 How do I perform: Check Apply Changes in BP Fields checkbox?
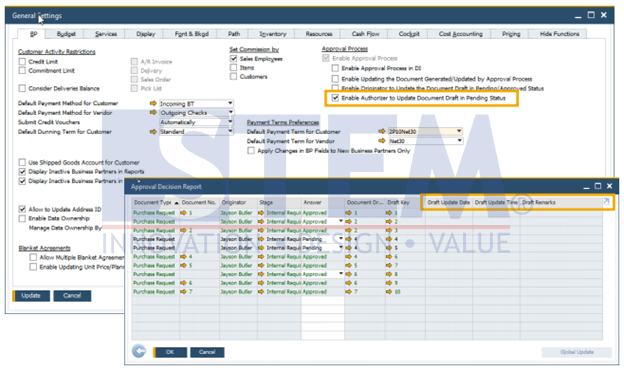point(251,150)
